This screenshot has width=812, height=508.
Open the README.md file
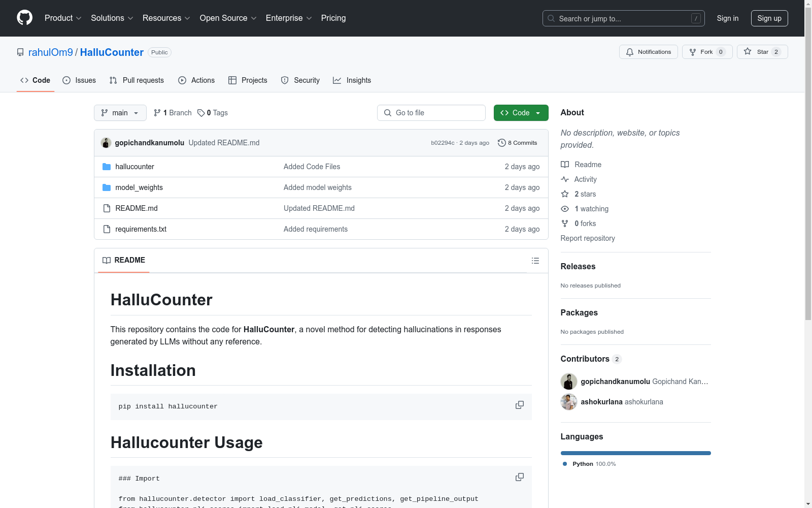(137, 208)
